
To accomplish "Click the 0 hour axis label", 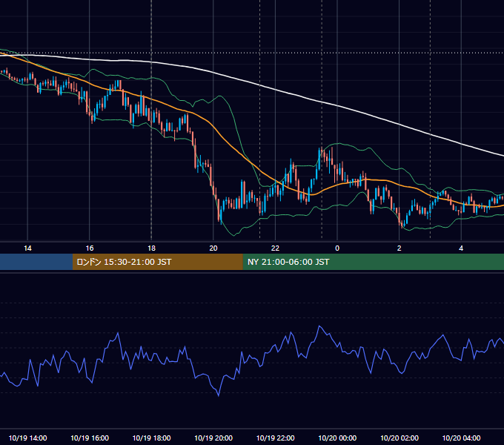I will [x=337, y=248].
